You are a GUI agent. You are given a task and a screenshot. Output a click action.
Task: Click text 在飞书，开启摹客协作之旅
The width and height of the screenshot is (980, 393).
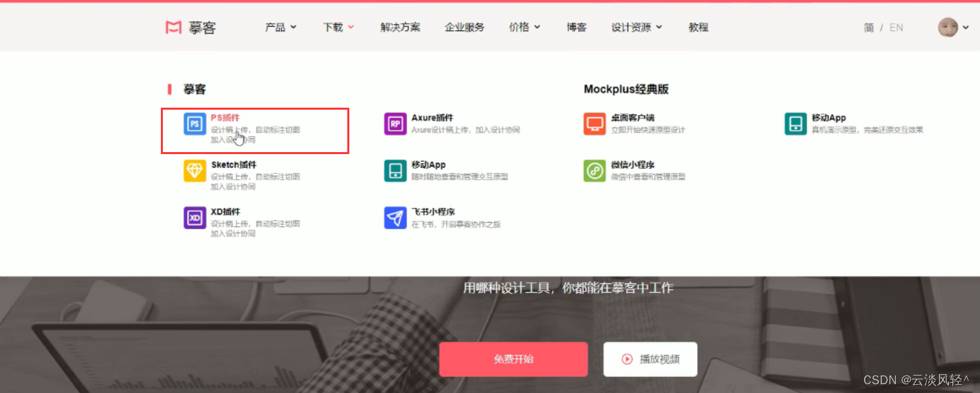[456, 224]
